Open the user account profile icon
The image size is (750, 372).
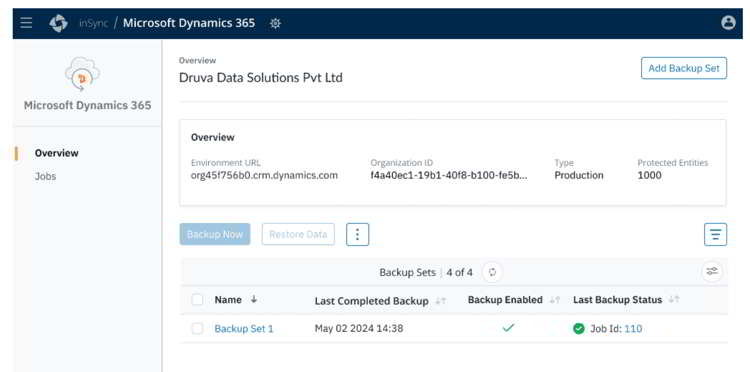728,22
